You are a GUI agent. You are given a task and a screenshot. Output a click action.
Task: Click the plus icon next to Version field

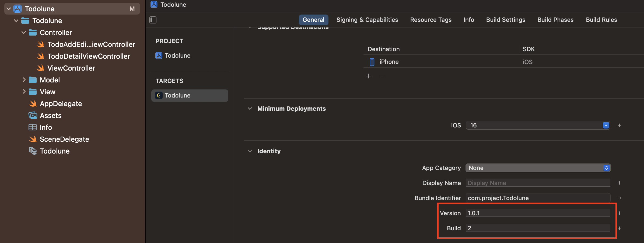click(x=619, y=213)
